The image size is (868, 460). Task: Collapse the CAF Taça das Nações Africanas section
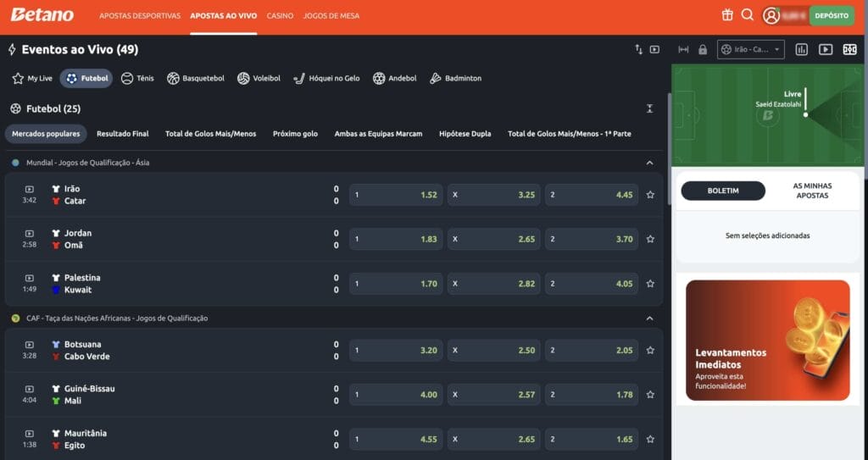[649, 319]
